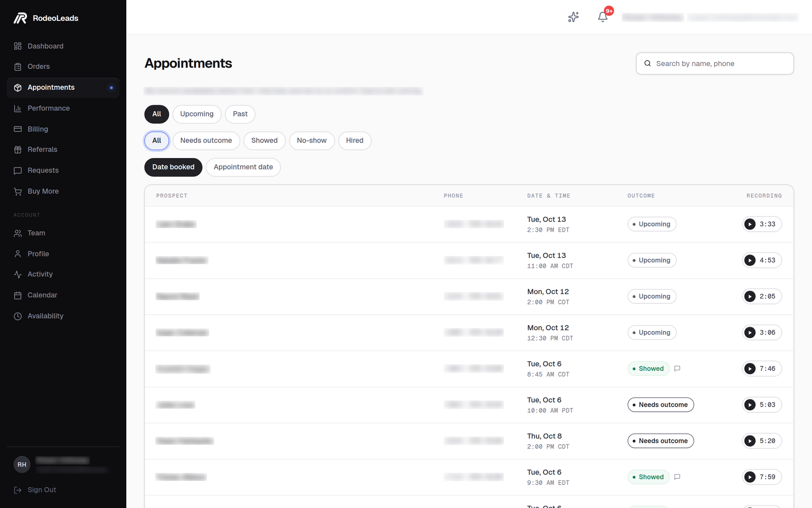Screen dimensions: 812x508
Task: Play the 7:46 call recording
Action: (x=762, y=368)
